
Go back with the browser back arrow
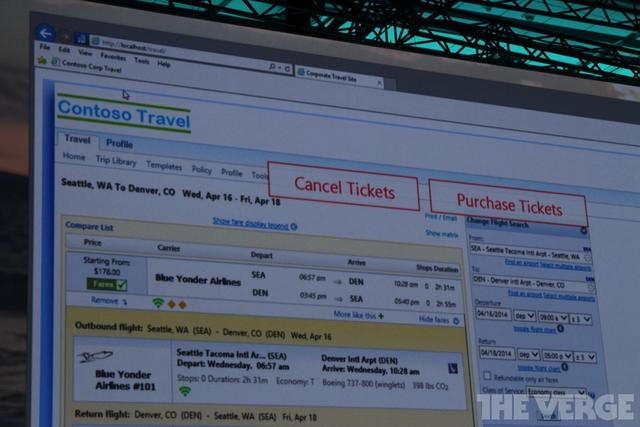45,33
